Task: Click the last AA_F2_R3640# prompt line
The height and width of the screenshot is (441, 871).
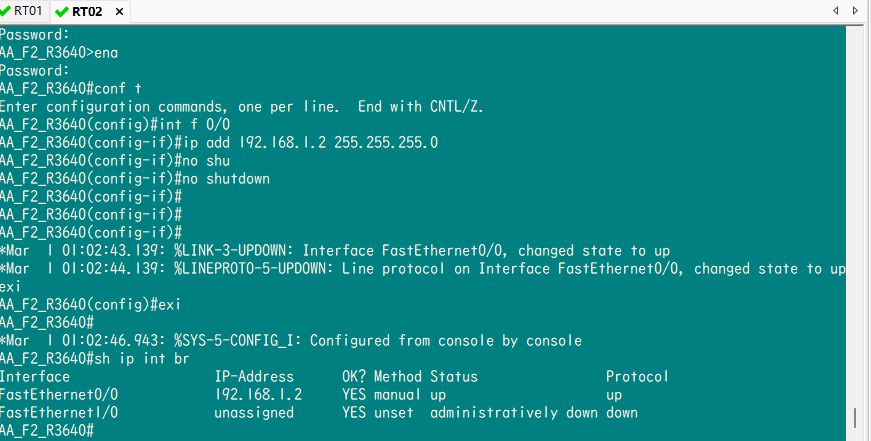Action: pyautogui.click(x=47, y=430)
